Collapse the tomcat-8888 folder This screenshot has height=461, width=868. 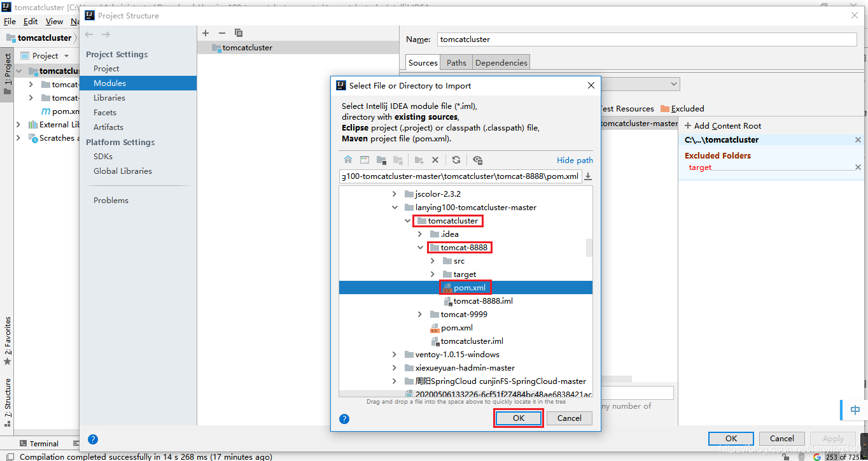(x=420, y=248)
